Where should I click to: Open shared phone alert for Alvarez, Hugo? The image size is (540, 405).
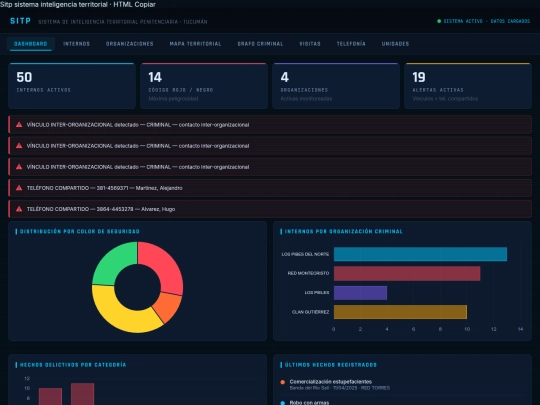[x=270, y=209]
